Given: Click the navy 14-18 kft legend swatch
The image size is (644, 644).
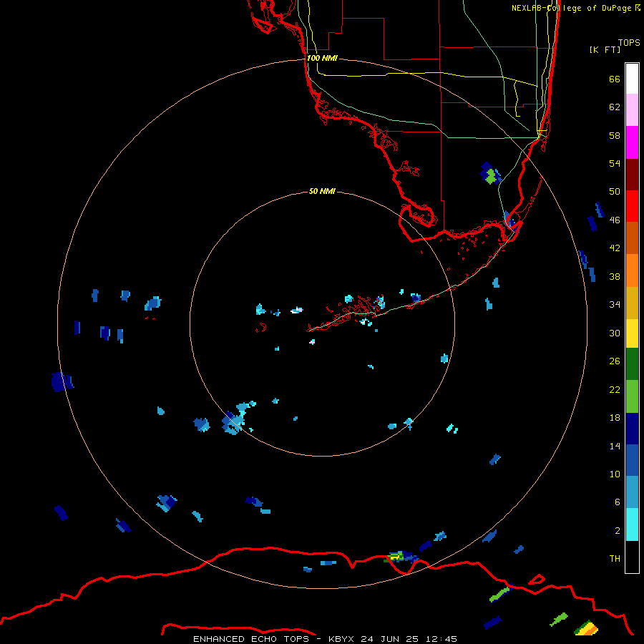Looking at the screenshot, I should point(632,429).
